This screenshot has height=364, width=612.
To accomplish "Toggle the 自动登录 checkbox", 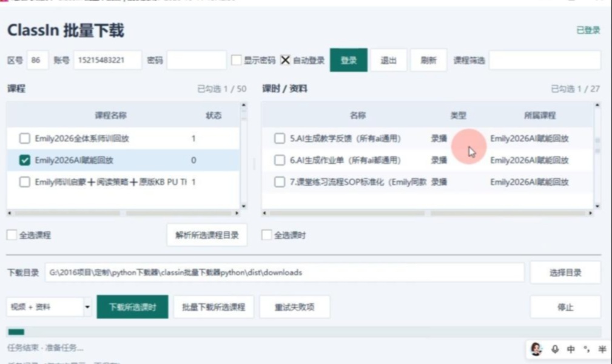I will [285, 60].
